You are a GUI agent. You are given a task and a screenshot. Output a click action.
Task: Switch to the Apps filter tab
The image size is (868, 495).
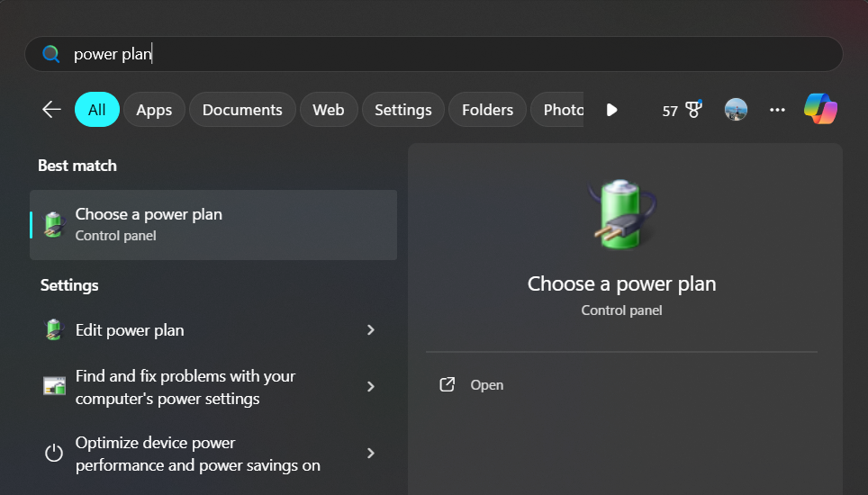154,110
